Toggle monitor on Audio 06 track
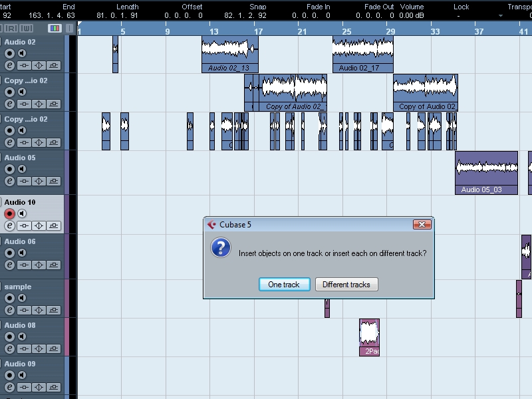This screenshot has width=532, height=399. point(22,253)
